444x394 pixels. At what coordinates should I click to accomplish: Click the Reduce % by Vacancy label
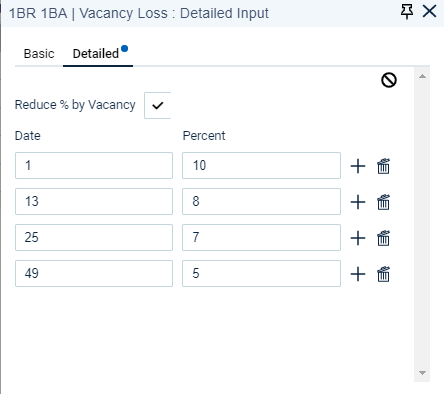coord(75,105)
